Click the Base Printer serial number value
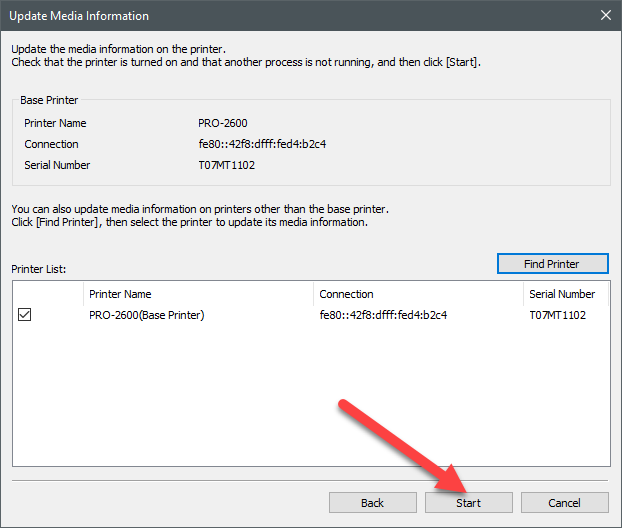The height and width of the screenshot is (528, 622). click(227, 165)
